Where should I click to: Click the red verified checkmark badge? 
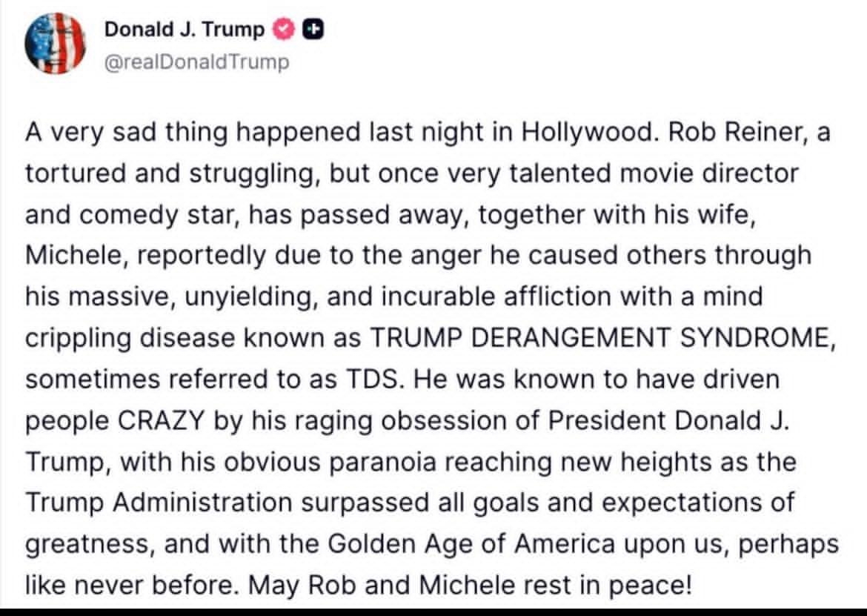pos(284,30)
